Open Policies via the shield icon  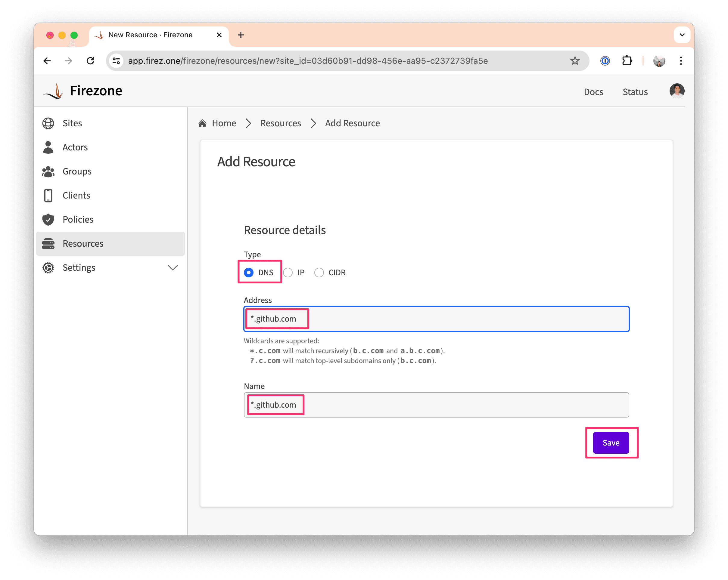point(48,219)
